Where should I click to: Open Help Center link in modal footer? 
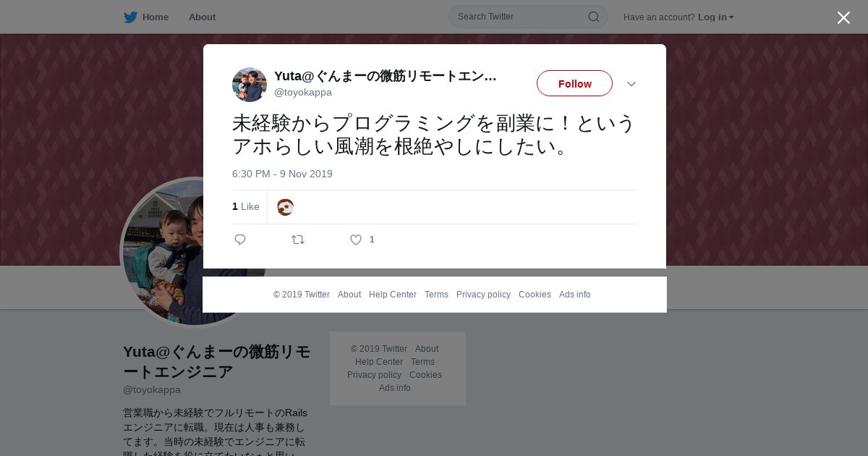393,295
